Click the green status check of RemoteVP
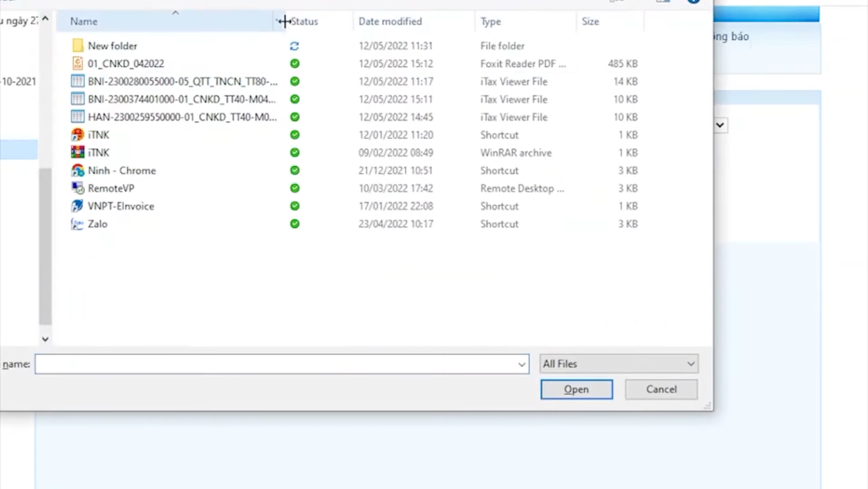 [294, 188]
